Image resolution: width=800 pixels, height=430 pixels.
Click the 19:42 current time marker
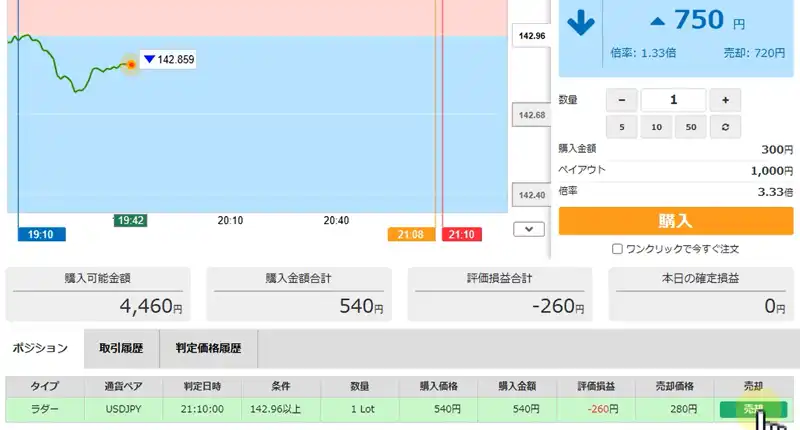[x=131, y=220]
